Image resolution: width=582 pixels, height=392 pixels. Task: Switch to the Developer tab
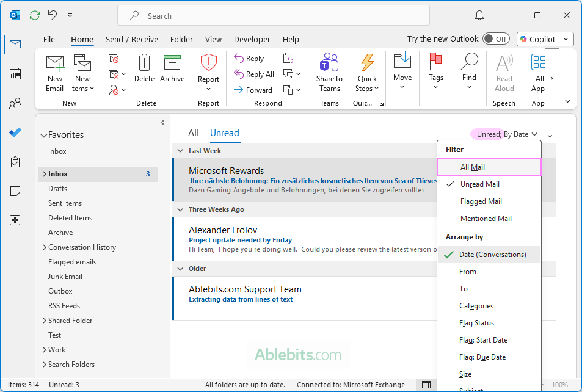252,39
